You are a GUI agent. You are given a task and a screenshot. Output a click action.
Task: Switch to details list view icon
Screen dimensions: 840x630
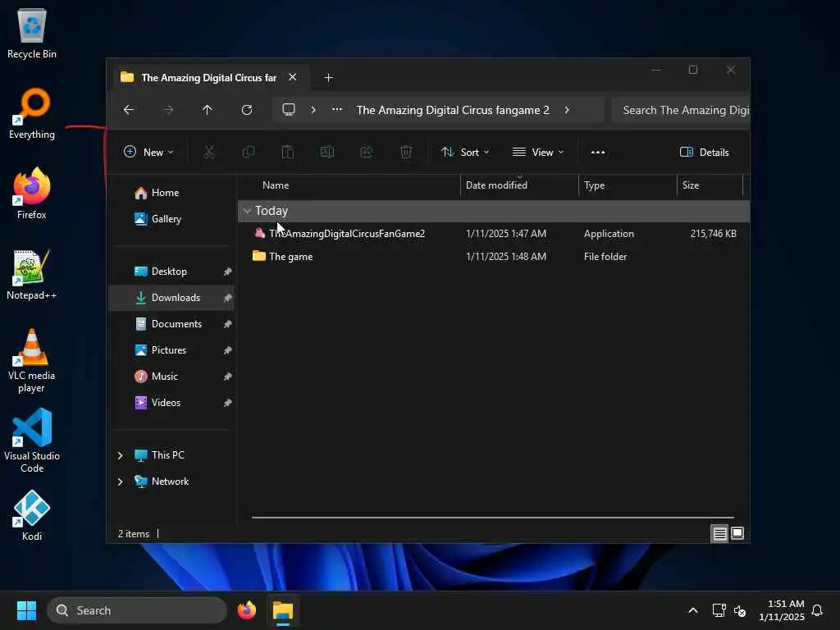719,533
